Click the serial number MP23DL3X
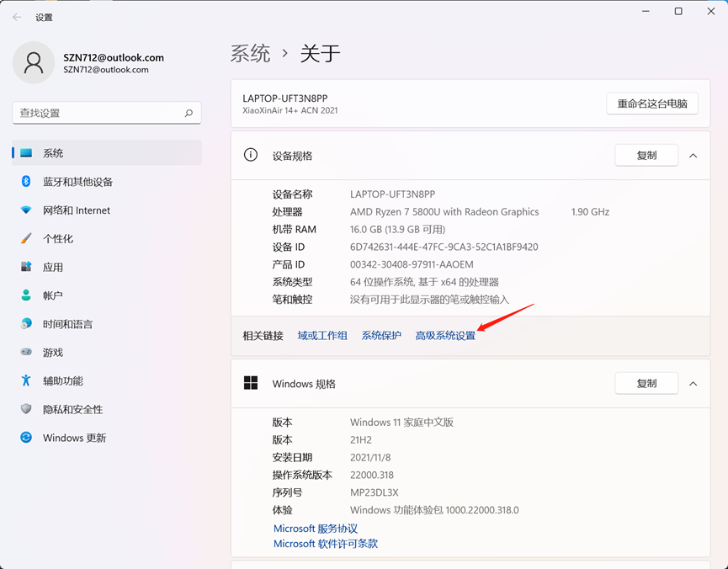The height and width of the screenshot is (569, 728). [x=375, y=492]
